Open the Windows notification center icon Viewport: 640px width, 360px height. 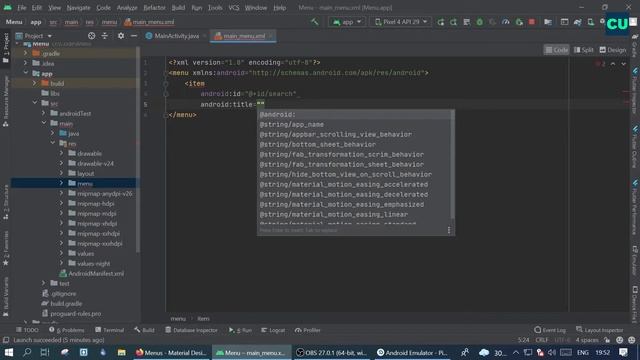point(623,352)
